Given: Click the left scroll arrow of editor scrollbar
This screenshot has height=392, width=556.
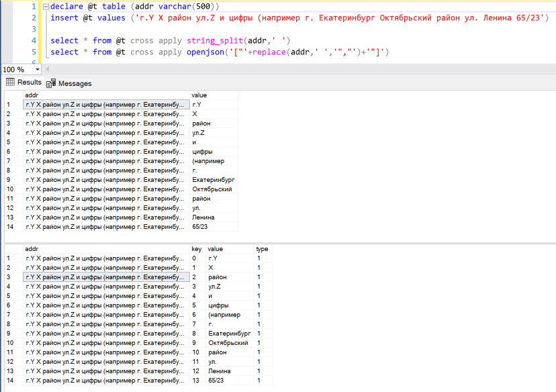Looking at the screenshot, I should click(x=47, y=69).
